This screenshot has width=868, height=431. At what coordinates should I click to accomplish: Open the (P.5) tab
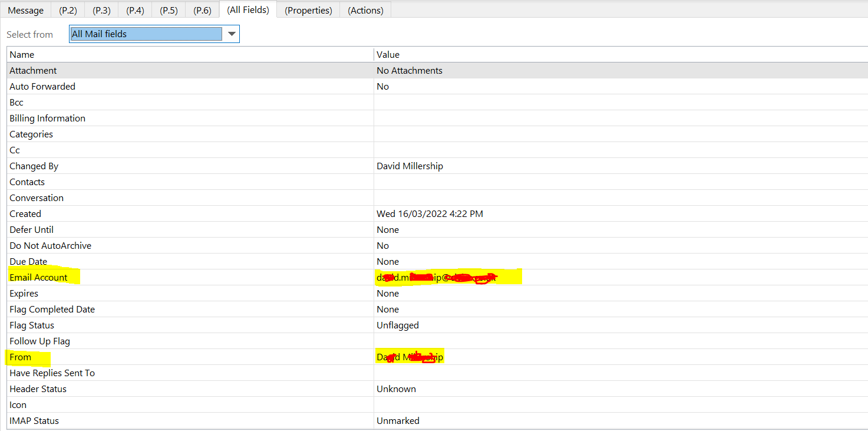(169, 10)
